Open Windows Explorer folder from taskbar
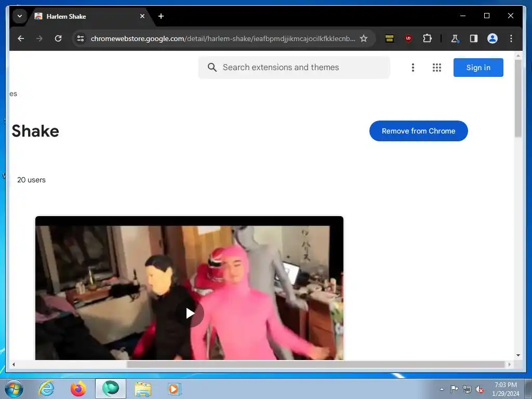Viewport: 532px width, 399px height. click(x=143, y=389)
